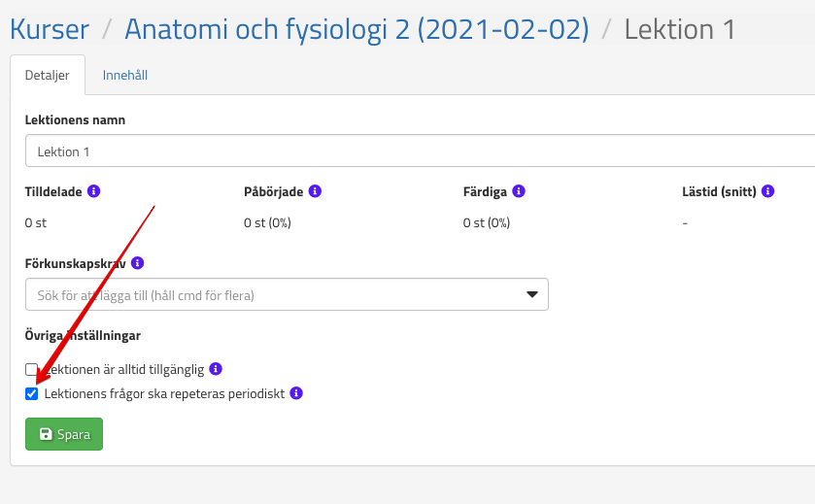The width and height of the screenshot is (815, 504).
Task: Switch to the Innehåll tab
Action: pos(125,75)
